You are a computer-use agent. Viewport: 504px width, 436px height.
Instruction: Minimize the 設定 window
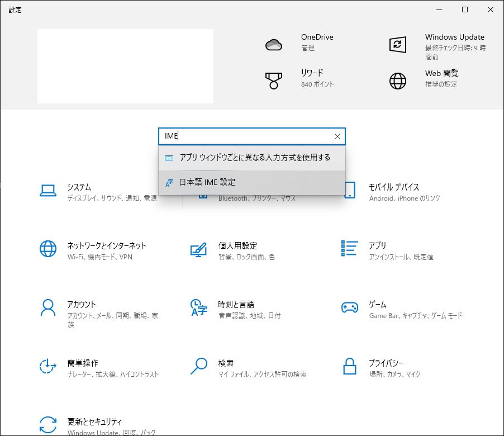(x=439, y=10)
